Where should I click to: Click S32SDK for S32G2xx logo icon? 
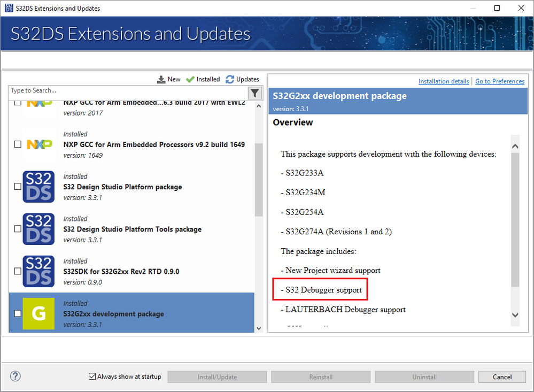[38, 271]
